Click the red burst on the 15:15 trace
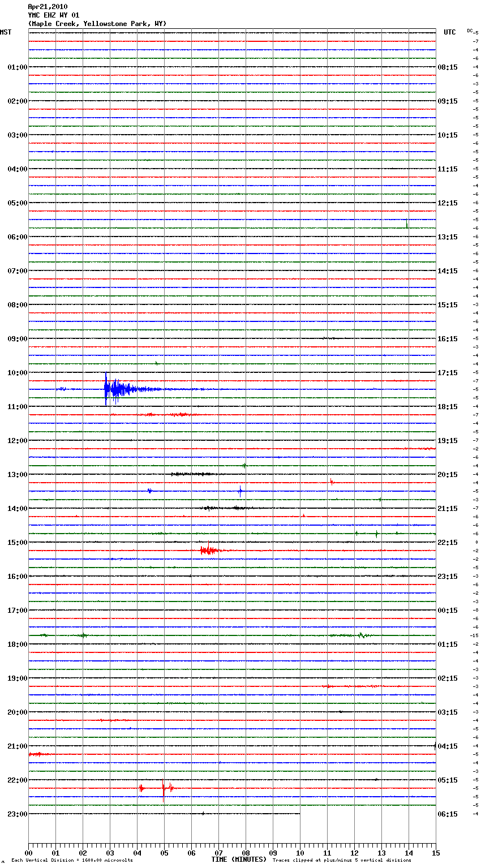481x868 pixels. 209,550
